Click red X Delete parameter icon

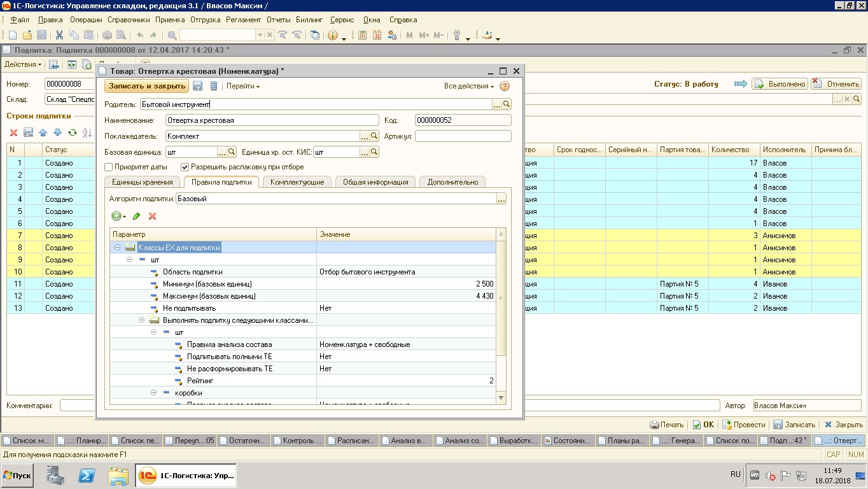[x=153, y=216]
